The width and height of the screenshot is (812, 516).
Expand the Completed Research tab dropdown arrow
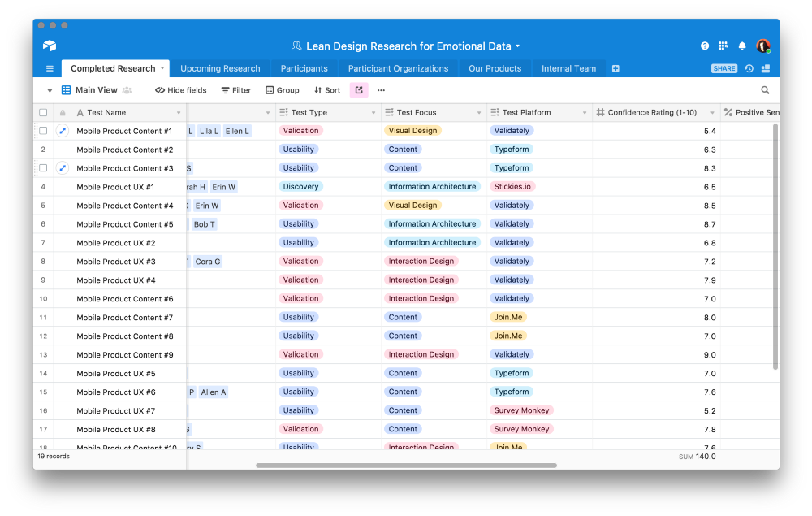pyautogui.click(x=162, y=68)
